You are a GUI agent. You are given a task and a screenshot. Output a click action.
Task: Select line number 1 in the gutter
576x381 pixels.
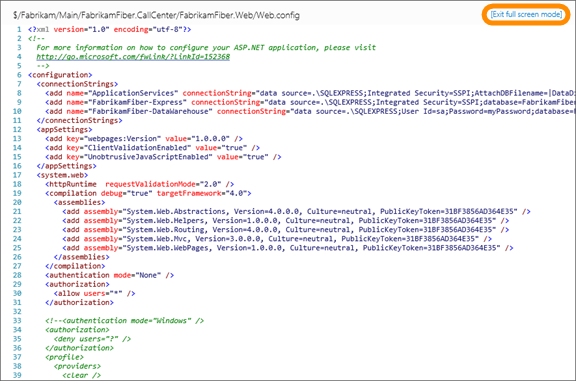click(x=19, y=29)
